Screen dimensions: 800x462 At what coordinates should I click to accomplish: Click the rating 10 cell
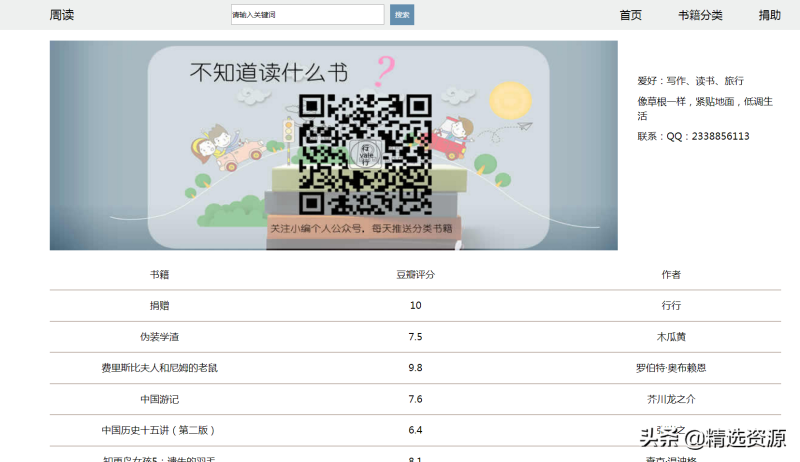415,305
